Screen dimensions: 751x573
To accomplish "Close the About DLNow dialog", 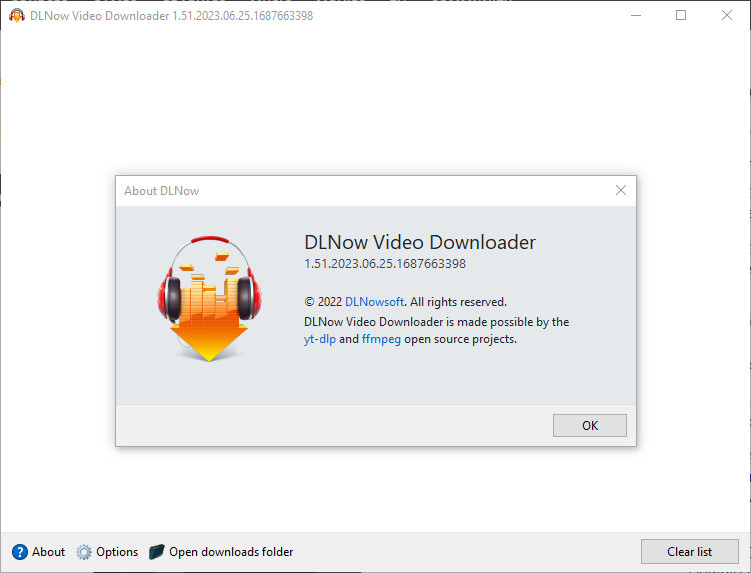I will pos(621,190).
